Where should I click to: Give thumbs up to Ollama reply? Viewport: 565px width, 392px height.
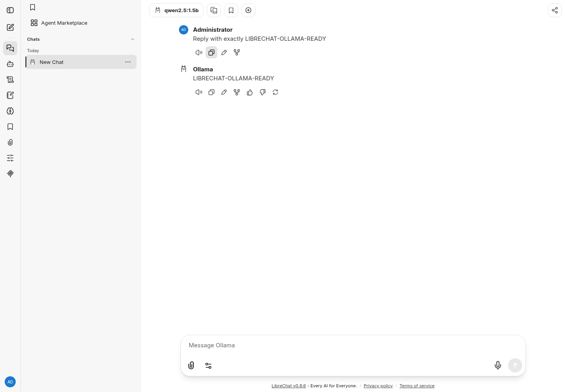(250, 92)
